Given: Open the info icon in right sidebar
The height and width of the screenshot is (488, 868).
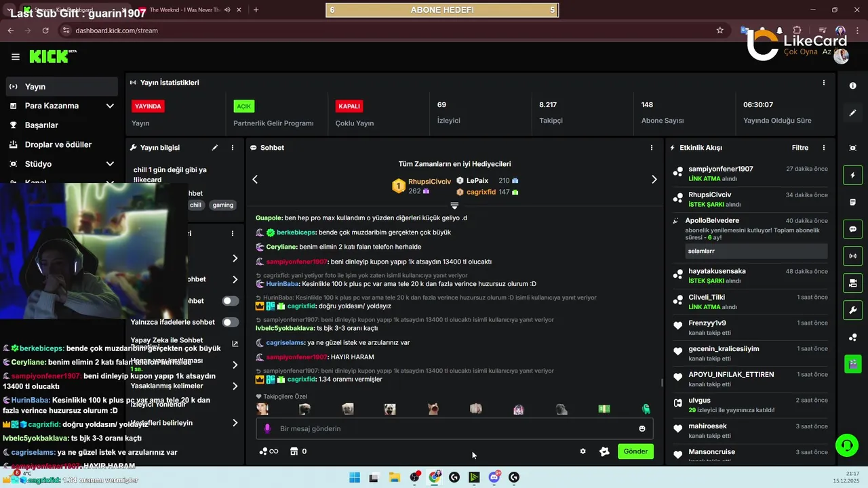Looking at the screenshot, I should (852, 86).
